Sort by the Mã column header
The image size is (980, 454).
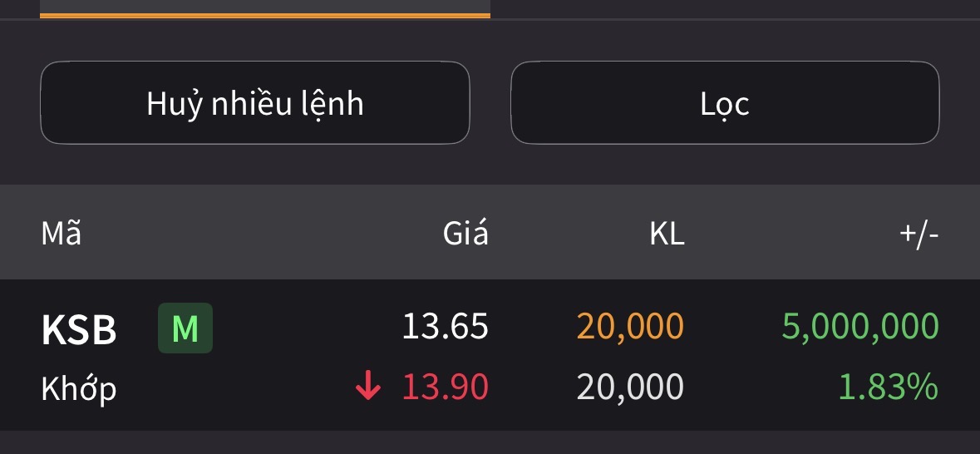coord(62,233)
